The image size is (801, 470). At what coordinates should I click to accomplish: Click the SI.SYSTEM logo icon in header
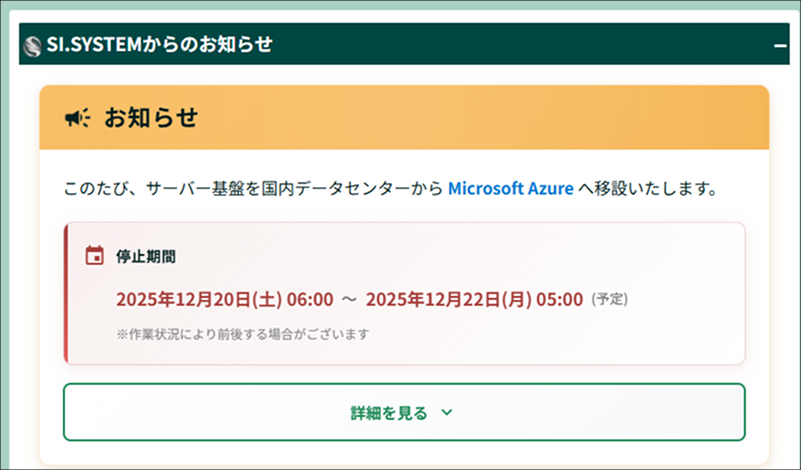tap(34, 45)
